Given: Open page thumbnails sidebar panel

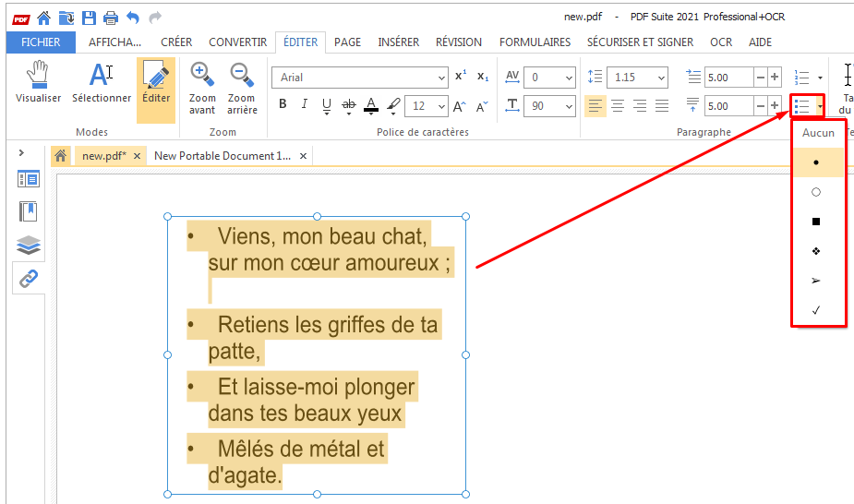Looking at the screenshot, I should coord(29,178).
